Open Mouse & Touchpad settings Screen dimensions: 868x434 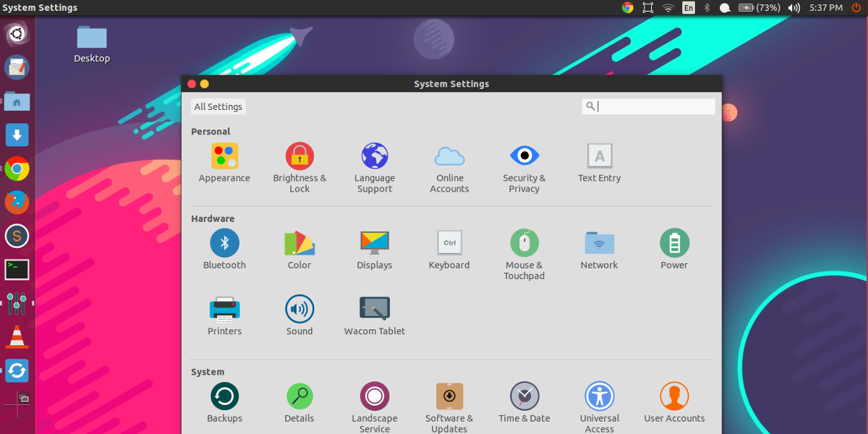tap(524, 255)
